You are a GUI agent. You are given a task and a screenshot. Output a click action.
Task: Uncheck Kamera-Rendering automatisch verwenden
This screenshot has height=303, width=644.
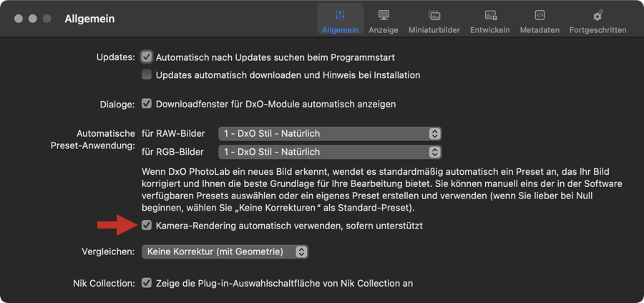point(147,226)
